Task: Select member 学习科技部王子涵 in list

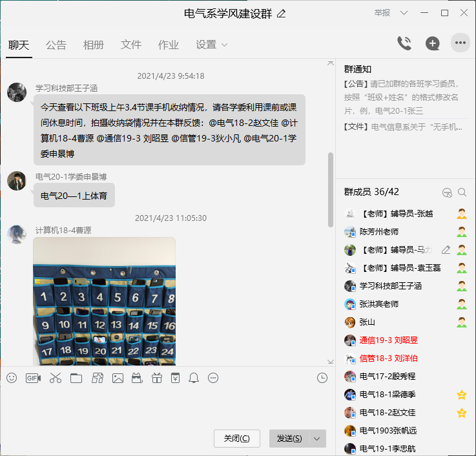Action: 405,286
